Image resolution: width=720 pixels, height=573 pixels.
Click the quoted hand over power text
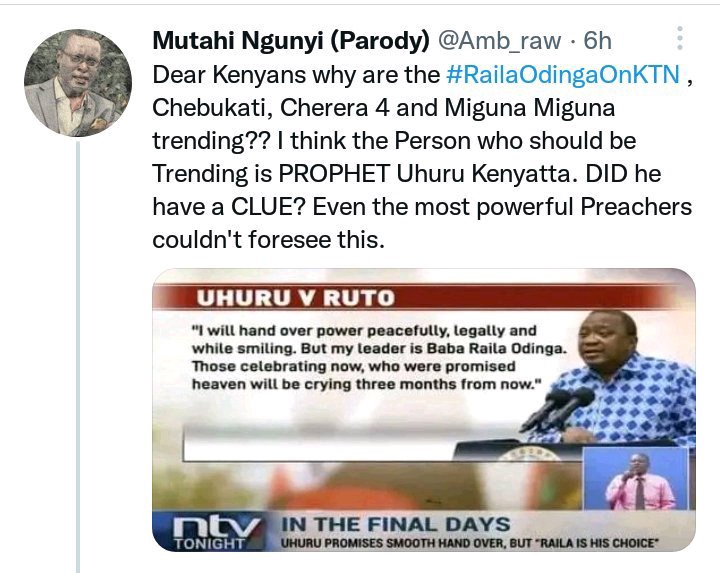pyautogui.click(x=379, y=357)
